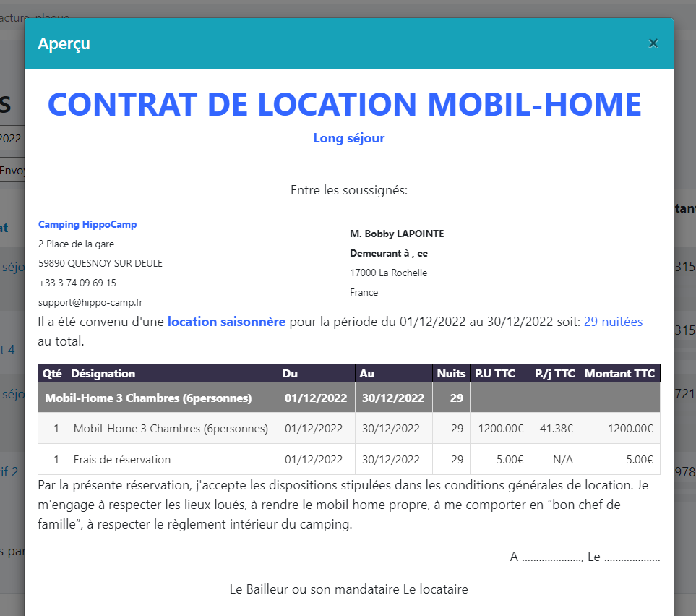
Task: Click the 'Frais de réservation' row label
Action: (122, 459)
